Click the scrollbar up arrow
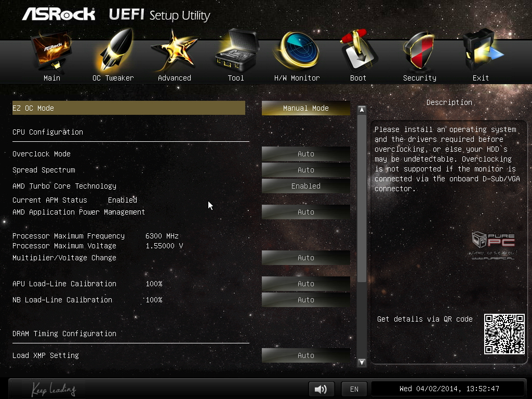Image resolution: width=532 pixels, height=399 pixels. point(362,110)
